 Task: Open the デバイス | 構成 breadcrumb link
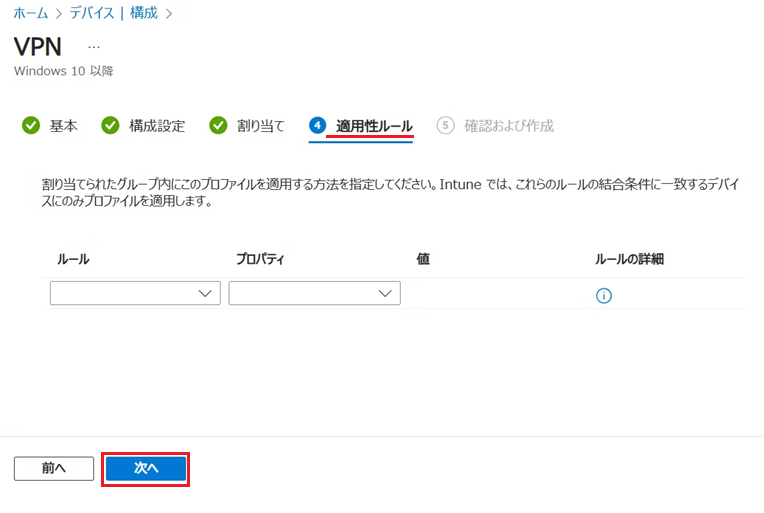114,13
